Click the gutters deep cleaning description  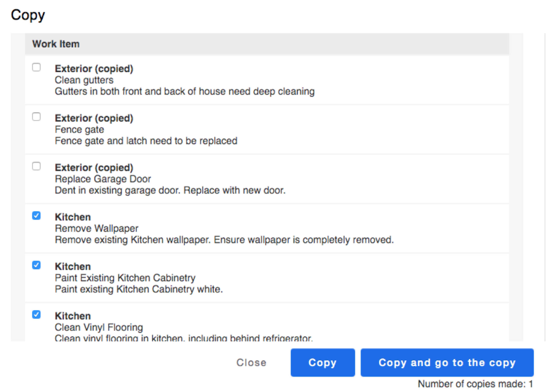(185, 91)
